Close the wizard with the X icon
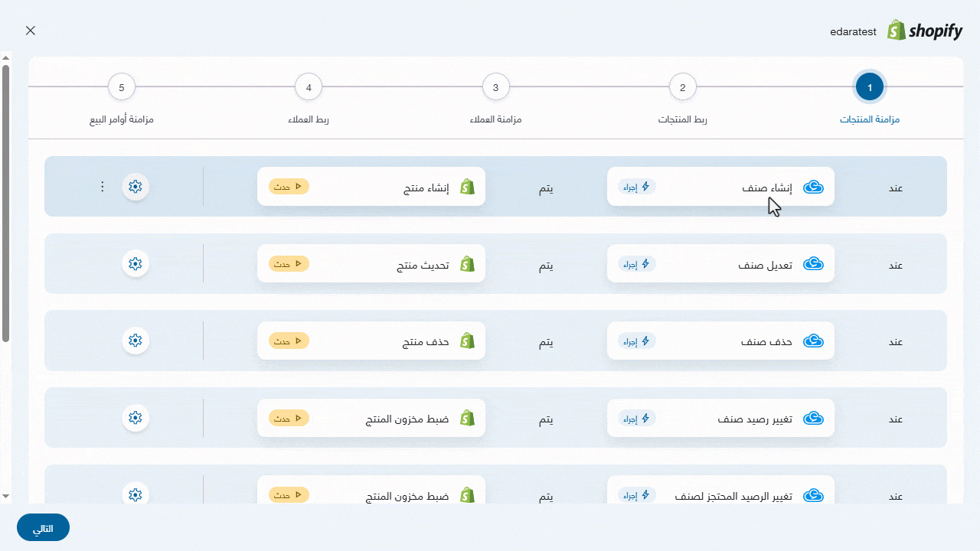This screenshot has width=980, height=551. click(31, 31)
